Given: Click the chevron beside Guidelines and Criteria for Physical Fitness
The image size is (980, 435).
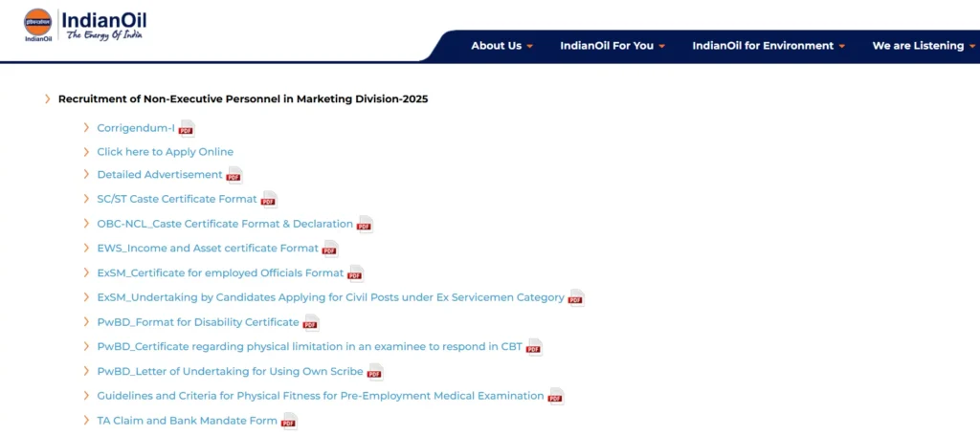Looking at the screenshot, I should 86,396.
